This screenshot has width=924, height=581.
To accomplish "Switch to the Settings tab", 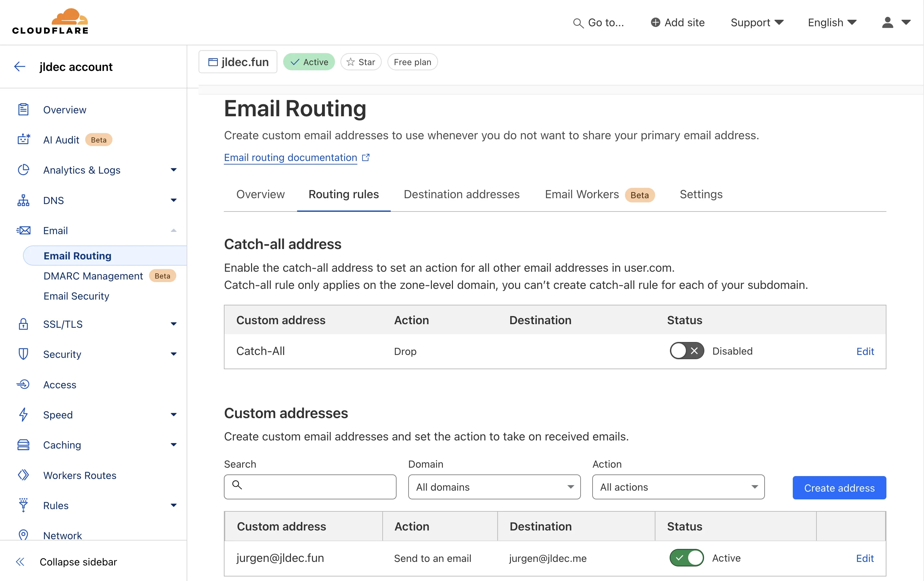I will click(x=701, y=195).
